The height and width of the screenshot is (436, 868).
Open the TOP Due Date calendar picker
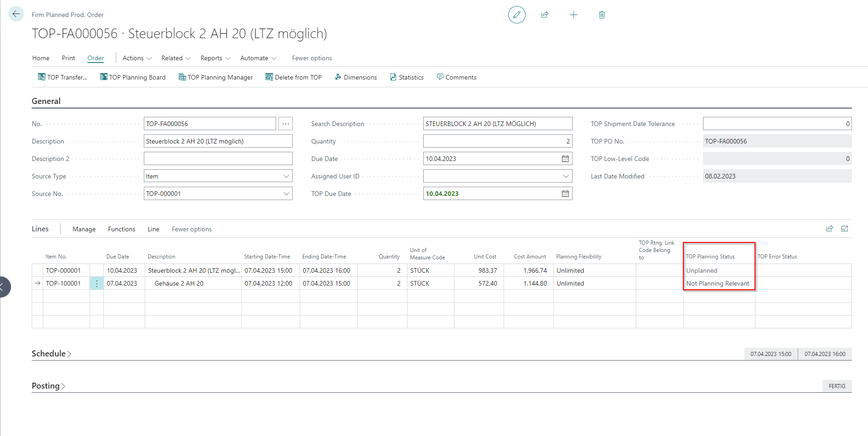coord(565,194)
